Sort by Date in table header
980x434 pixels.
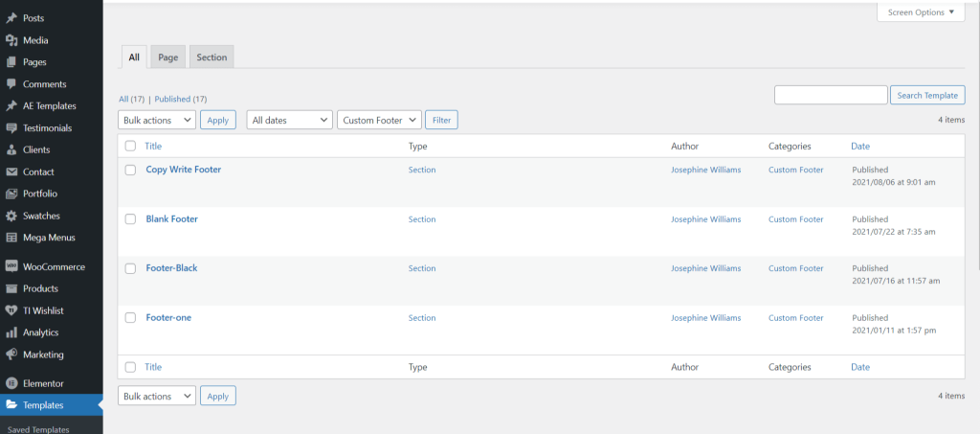point(860,146)
